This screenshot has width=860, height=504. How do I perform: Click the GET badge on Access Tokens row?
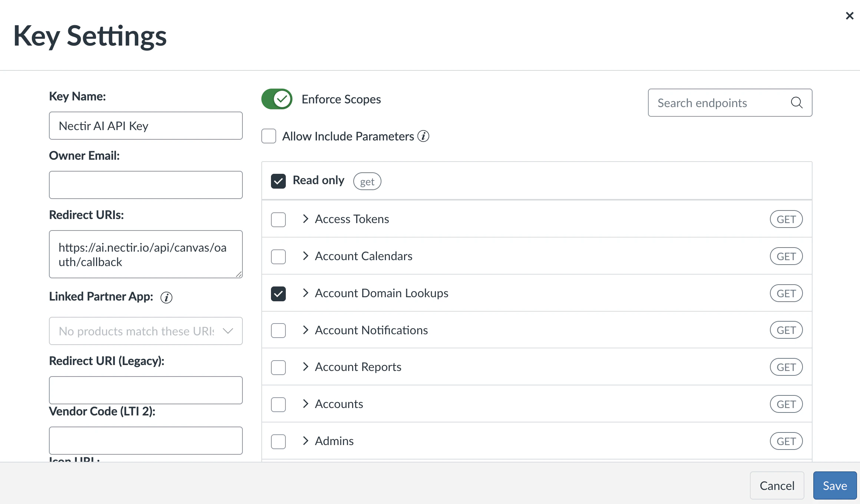786,219
